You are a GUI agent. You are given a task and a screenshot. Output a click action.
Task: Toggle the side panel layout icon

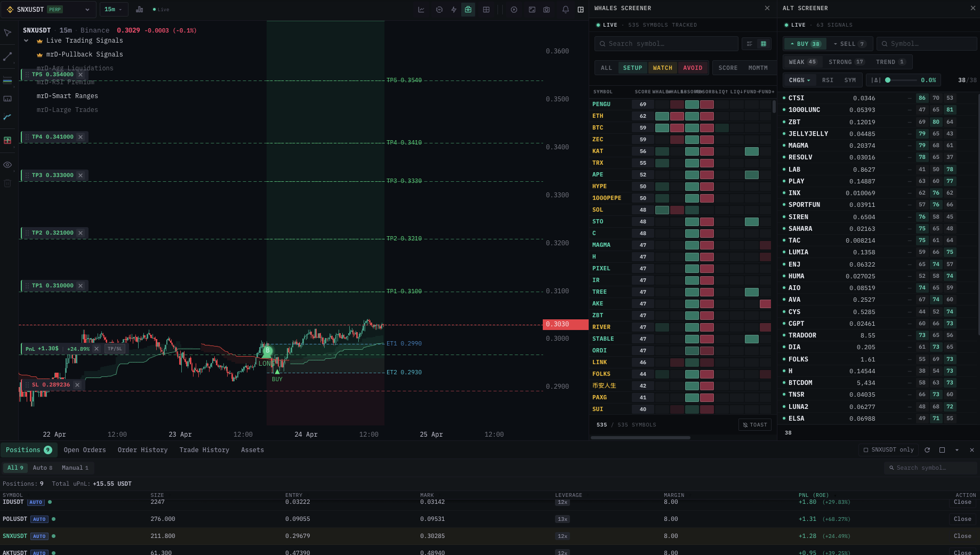(x=581, y=10)
